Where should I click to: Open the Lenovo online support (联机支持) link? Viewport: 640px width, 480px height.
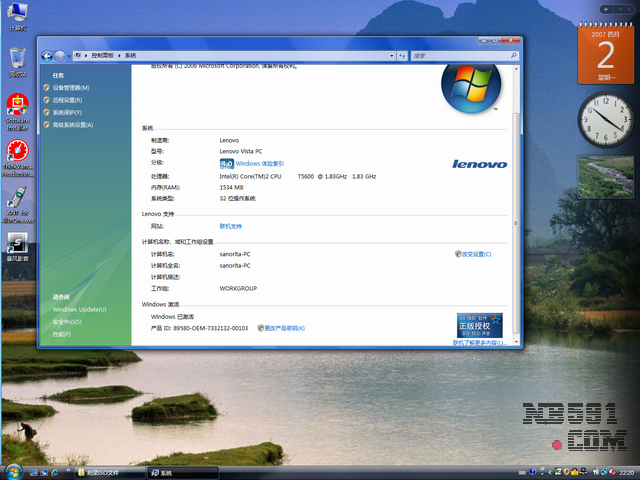tap(231, 226)
